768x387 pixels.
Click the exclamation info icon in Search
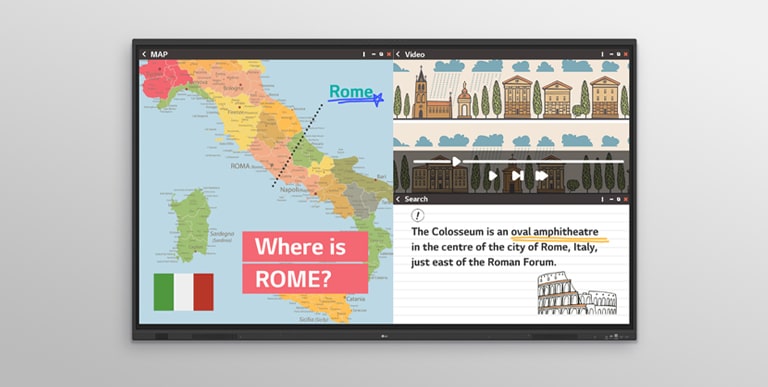417,215
